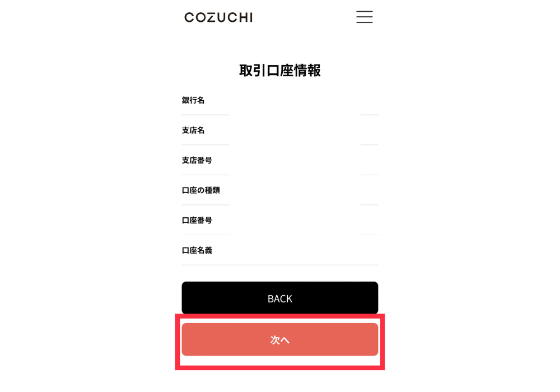This screenshot has height=392, width=560.
Task: Select the 銀行名 label
Action: (193, 100)
